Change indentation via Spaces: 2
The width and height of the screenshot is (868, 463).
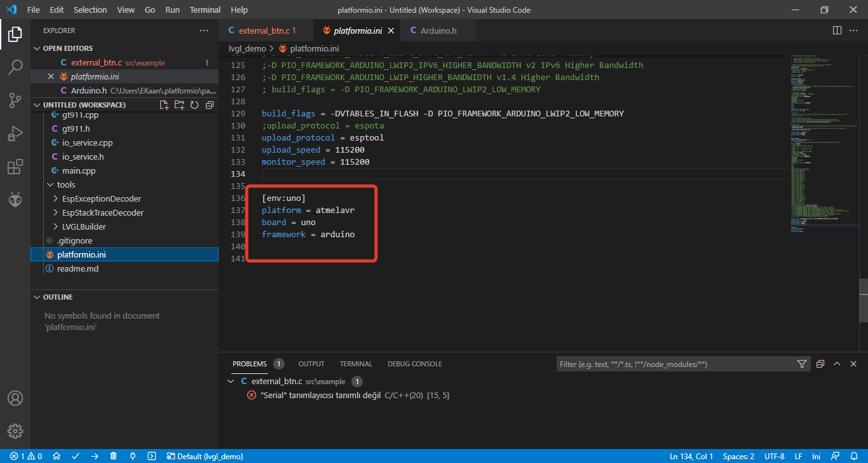click(738, 456)
